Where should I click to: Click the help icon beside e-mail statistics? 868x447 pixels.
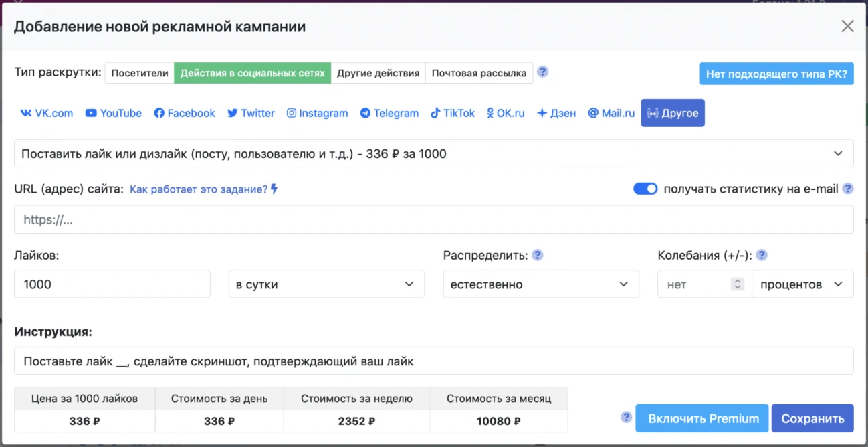point(848,189)
